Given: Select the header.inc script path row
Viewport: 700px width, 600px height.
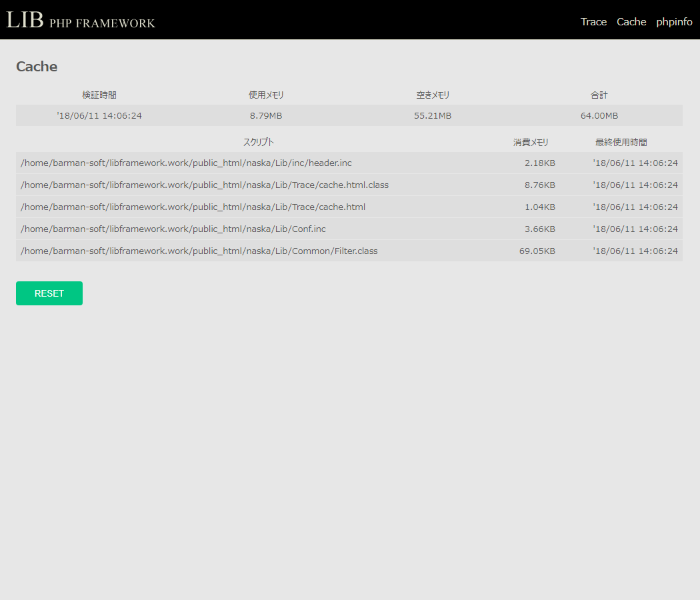Looking at the screenshot, I should tap(186, 163).
